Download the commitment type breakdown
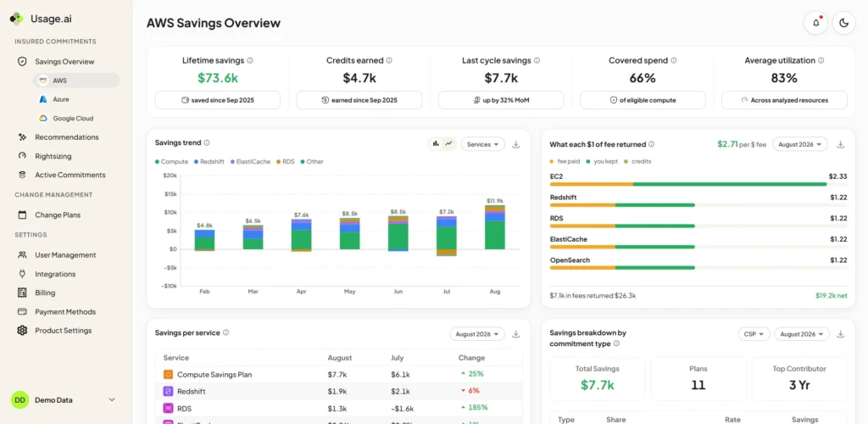This screenshot has height=424, width=868. [x=840, y=334]
